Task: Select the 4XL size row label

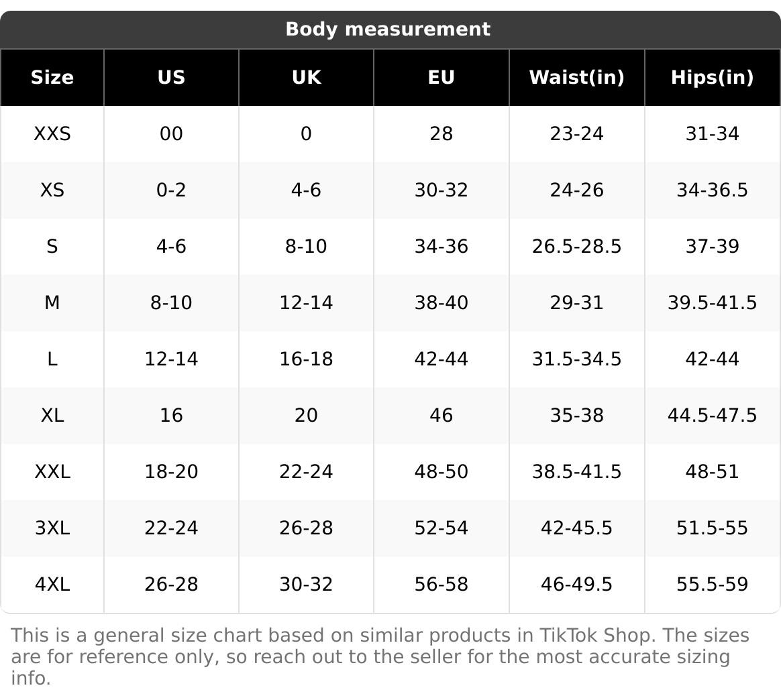Action: click(x=52, y=585)
